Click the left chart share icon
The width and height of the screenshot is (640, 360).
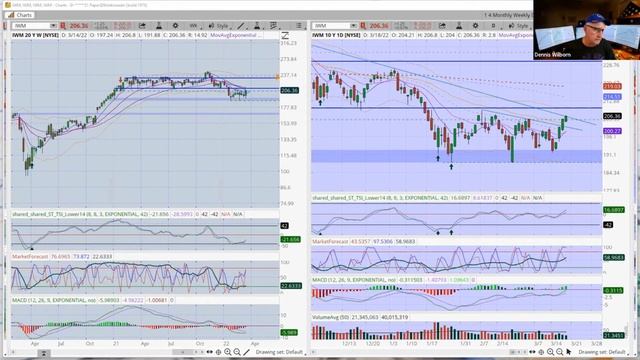tap(142, 26)
